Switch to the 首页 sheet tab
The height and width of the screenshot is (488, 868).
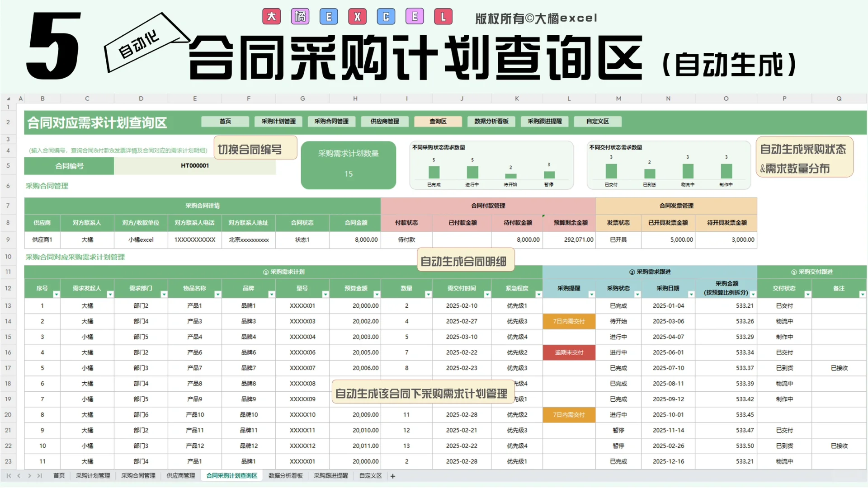point(59,476)
